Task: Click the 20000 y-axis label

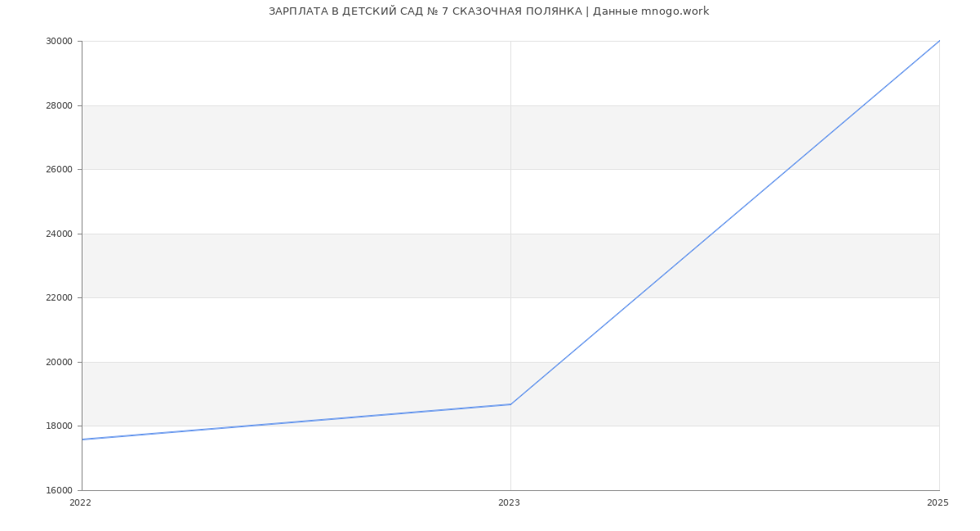Action: 60,362
